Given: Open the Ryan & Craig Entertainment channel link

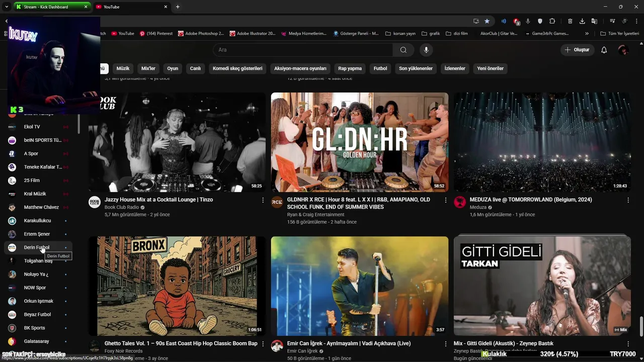Looking at the screenshot, I should 315,215.
